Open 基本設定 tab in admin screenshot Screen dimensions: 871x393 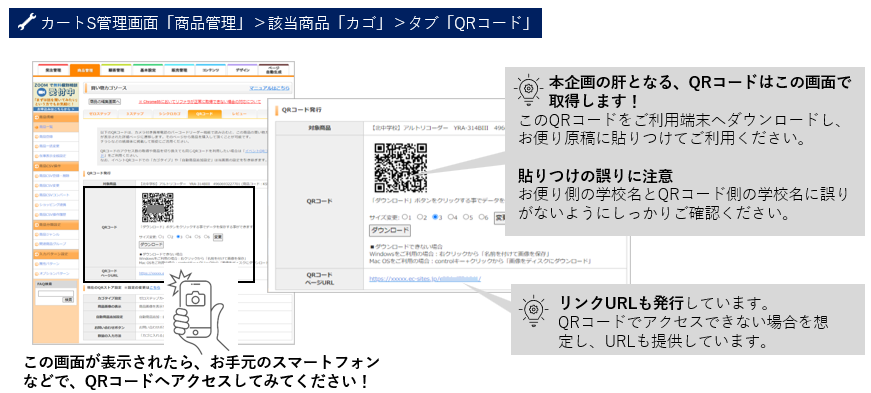[x=148, y=70]
